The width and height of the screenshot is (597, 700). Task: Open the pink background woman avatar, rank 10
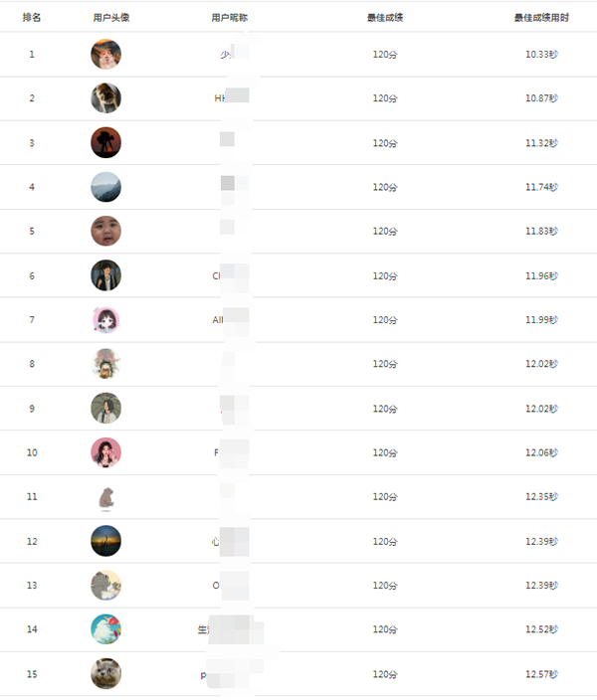105,452
